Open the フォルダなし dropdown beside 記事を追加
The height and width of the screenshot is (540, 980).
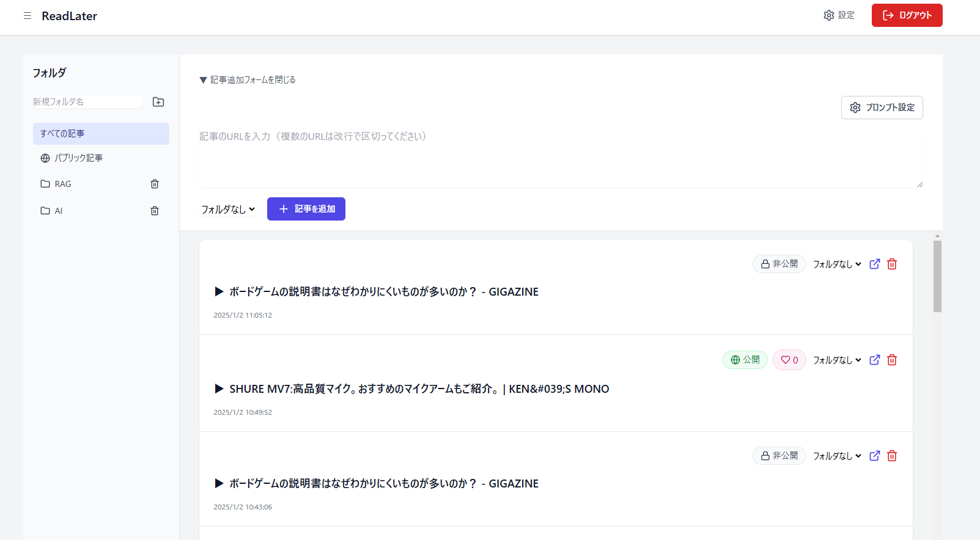228,209
